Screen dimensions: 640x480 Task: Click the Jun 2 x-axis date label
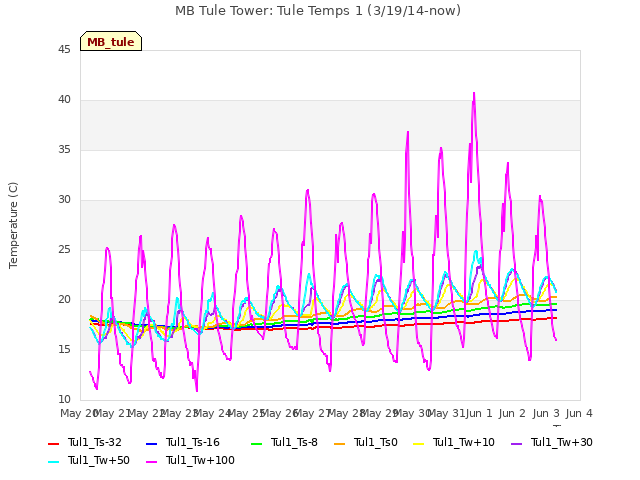click(512, 413)
